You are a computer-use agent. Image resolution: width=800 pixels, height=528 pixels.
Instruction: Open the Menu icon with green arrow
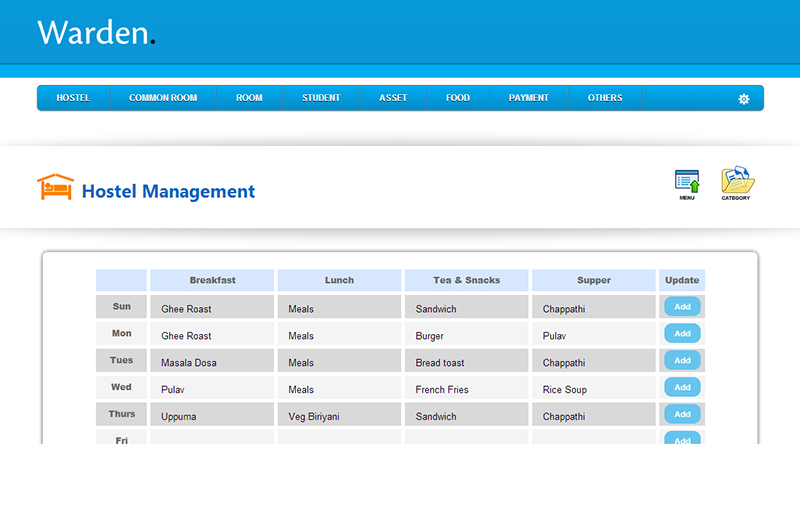pos(687,182)
